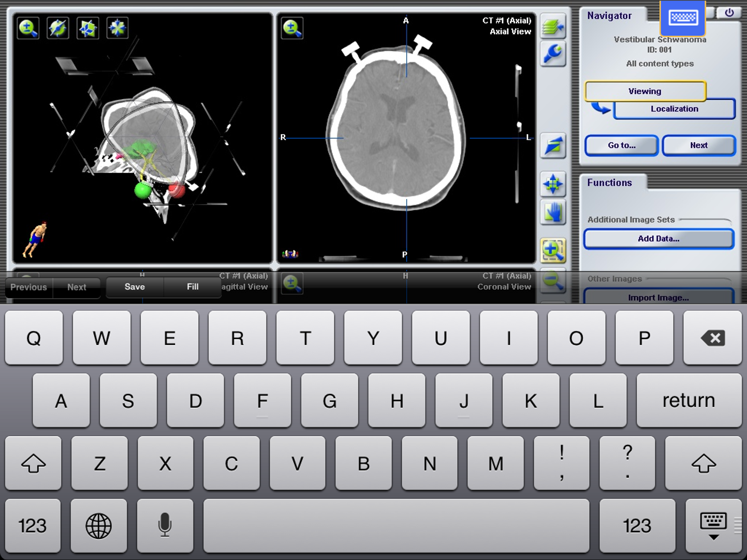The image size is (747, 560).
Task: Open the Go to... menu
Action: point(621,145)
